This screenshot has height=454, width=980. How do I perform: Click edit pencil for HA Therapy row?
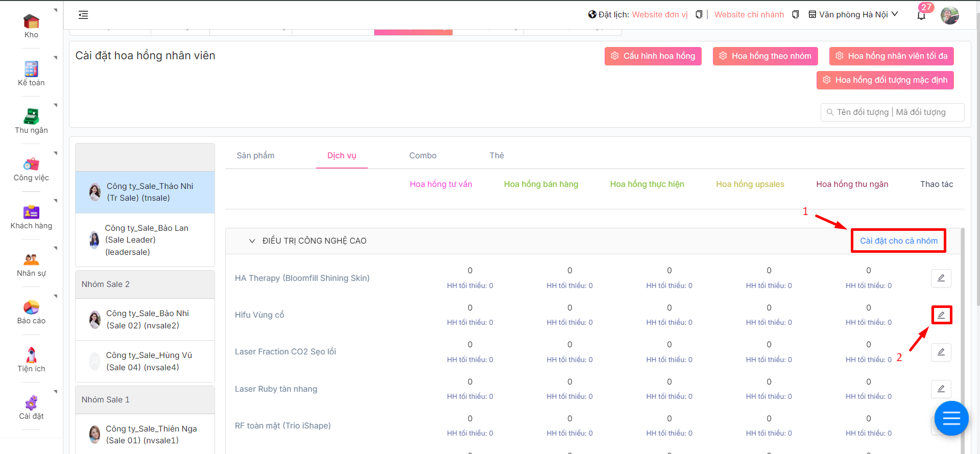coord(941,278)
